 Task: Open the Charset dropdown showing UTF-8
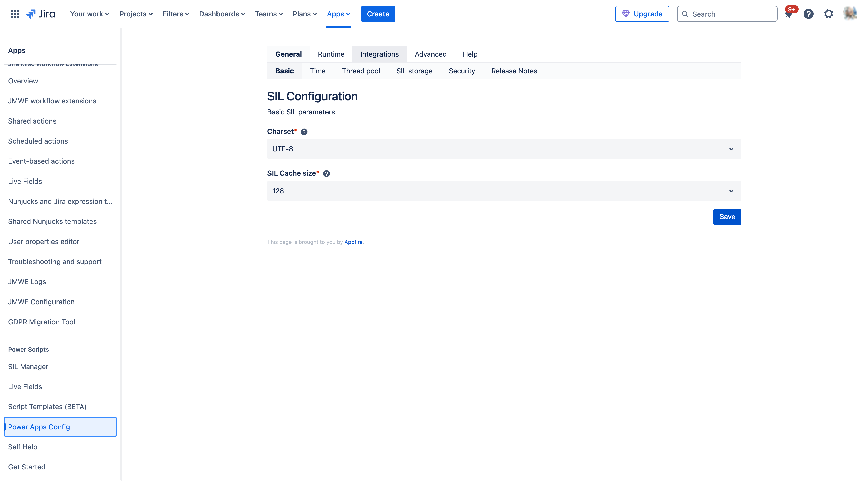pos(504,149)
